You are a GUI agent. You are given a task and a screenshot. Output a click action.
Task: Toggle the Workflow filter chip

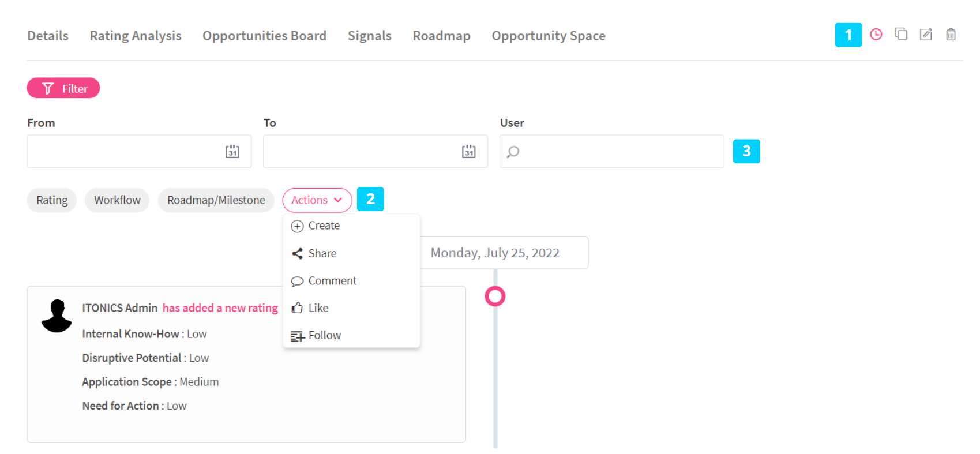pyautogui.click(x=117, y=200)
